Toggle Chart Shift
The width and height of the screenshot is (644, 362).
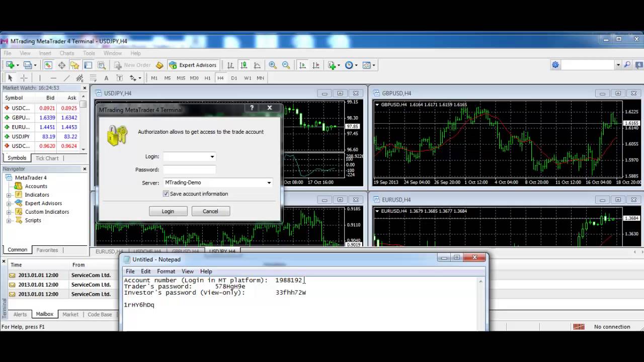(x=316, y=65)
